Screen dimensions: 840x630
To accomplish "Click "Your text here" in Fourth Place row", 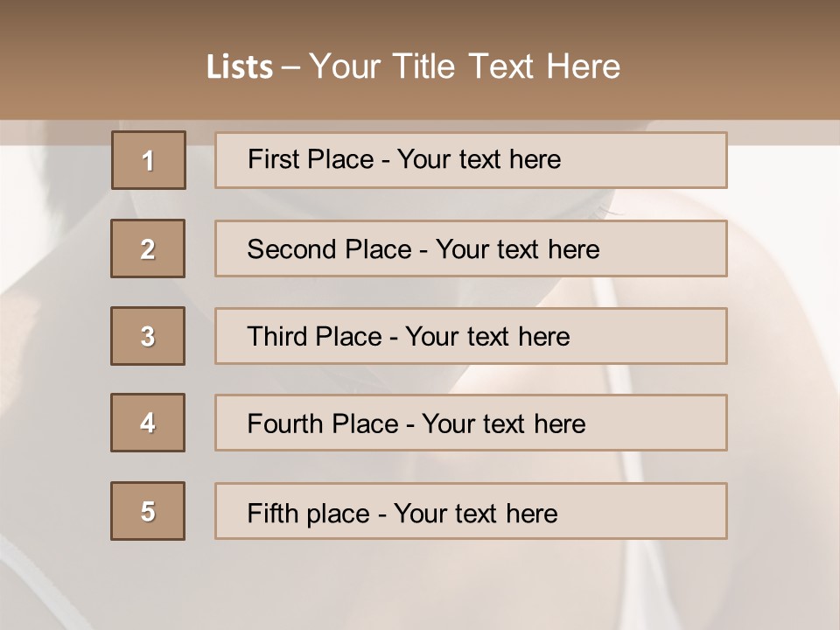I will pos(503,424).
